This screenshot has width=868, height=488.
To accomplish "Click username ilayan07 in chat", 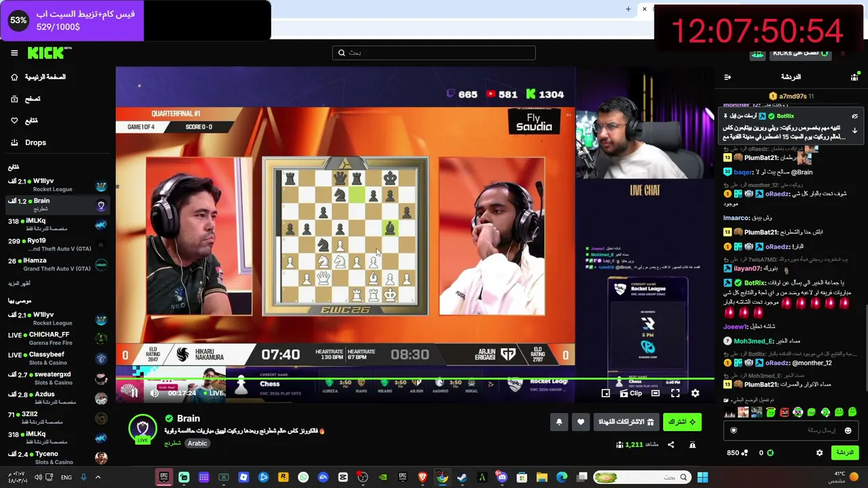I will pyautogui.click(x=748, y=268).
